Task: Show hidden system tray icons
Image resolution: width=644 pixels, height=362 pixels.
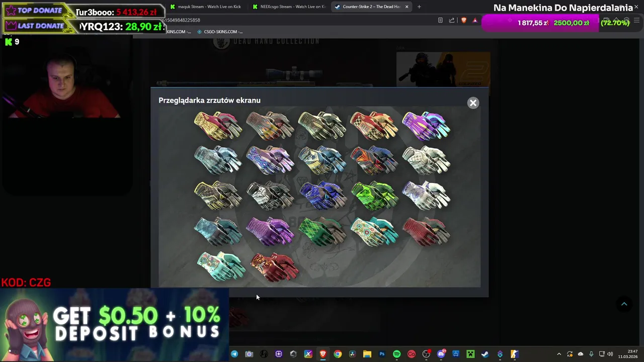Action: [559, 354]
